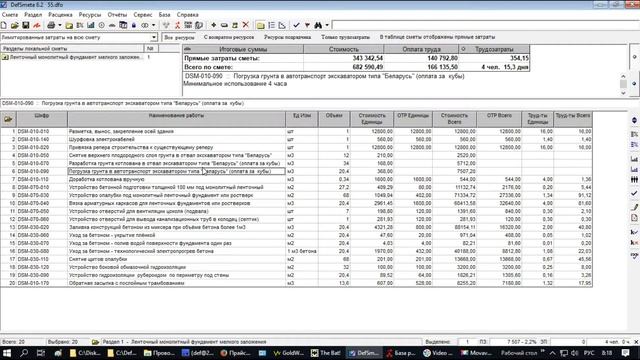Click the Наименование работы column header
Image resolution: width=640 pixels, height=360 pixels.
(x=176, y=120)
